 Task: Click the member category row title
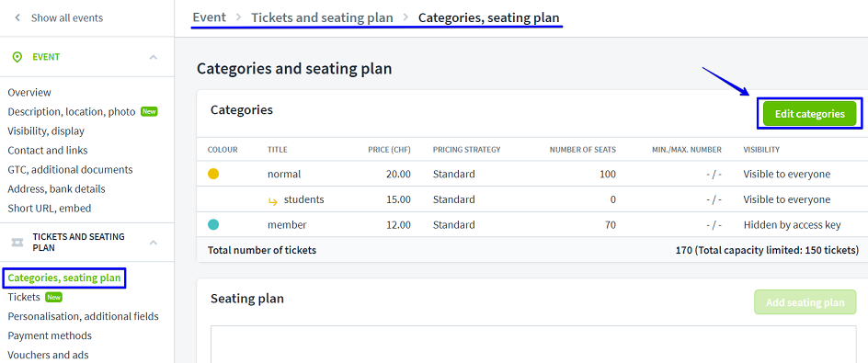pyautogui.click(x=287, y=224)
